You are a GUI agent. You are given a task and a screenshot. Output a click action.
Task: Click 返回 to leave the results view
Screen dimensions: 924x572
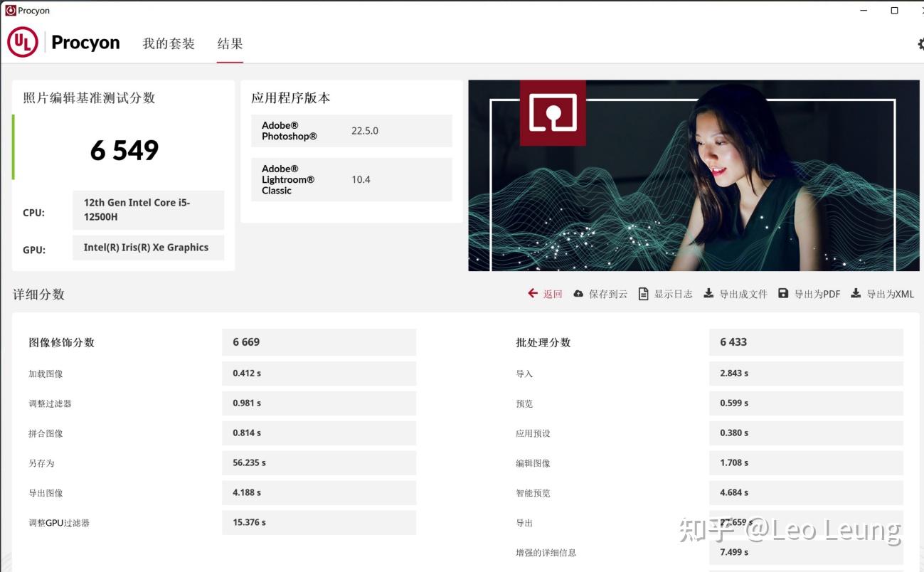point(551,294)
